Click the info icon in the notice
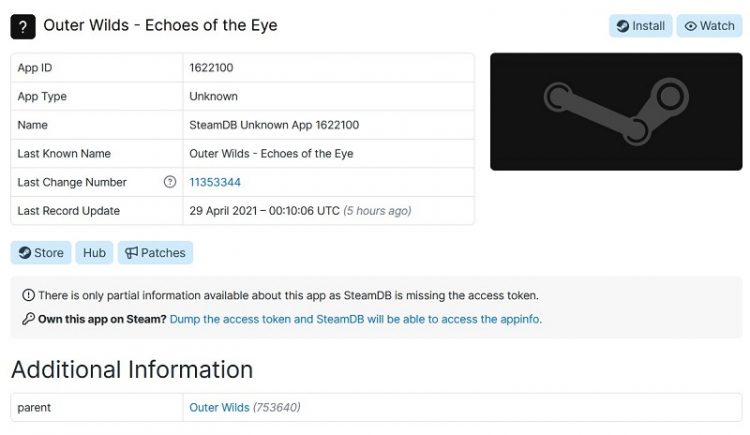The image size is (750, 435). [x=28, y=295]
